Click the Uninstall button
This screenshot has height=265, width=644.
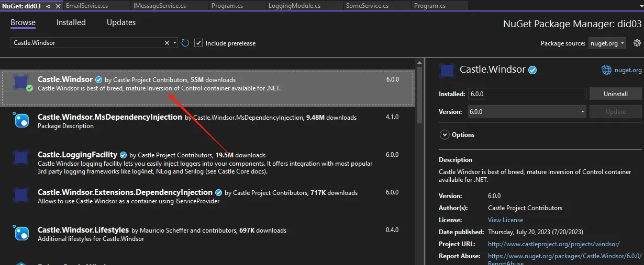pyautogui.click(x=615, y=94)
